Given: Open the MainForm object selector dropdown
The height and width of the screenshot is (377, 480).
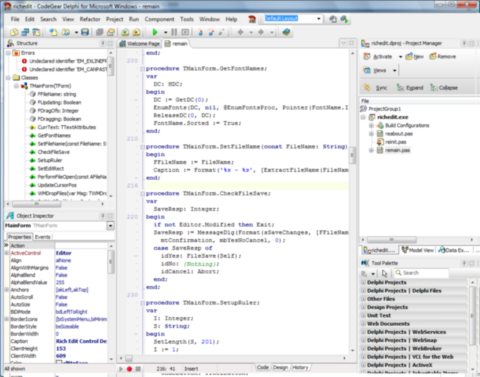Looking at the screenshot, I should coord(110,226).
